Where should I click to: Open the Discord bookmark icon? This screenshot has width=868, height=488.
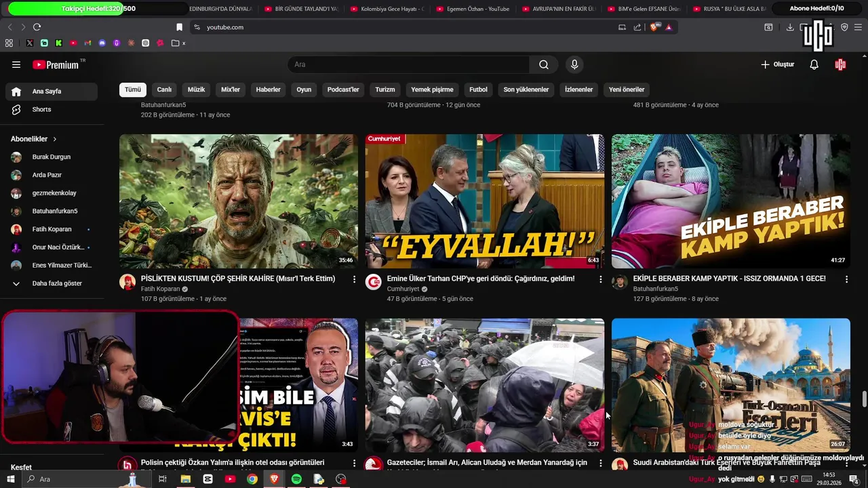pos(102,43)
